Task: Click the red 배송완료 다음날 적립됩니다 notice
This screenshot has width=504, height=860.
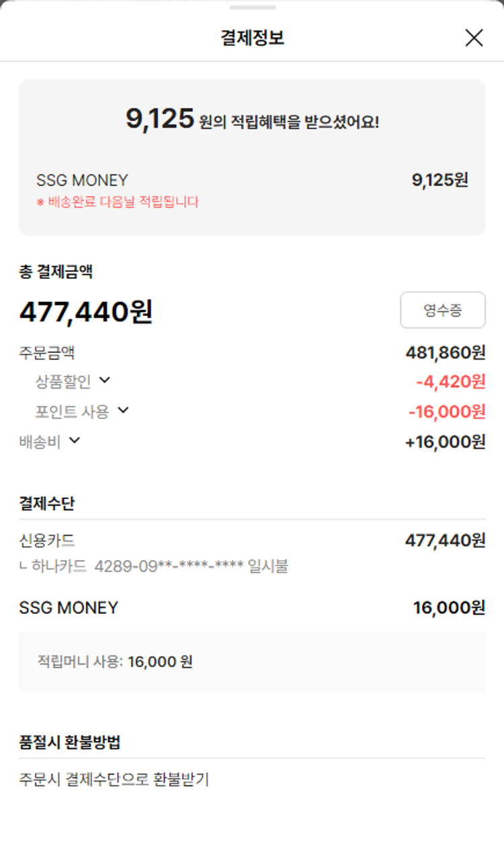Action: pyautogui.click(x=118, y=202)
